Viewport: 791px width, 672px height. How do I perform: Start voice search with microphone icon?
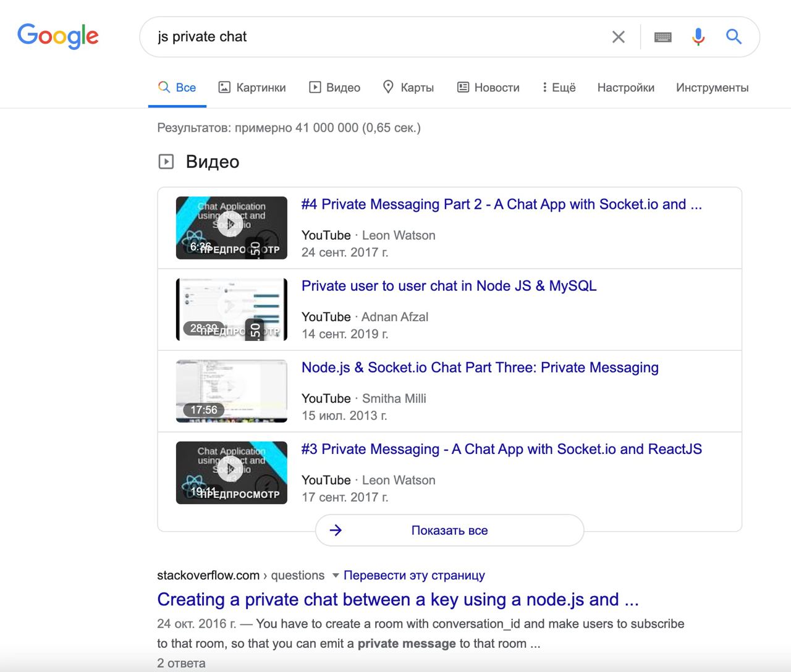[x=698, y=37]
